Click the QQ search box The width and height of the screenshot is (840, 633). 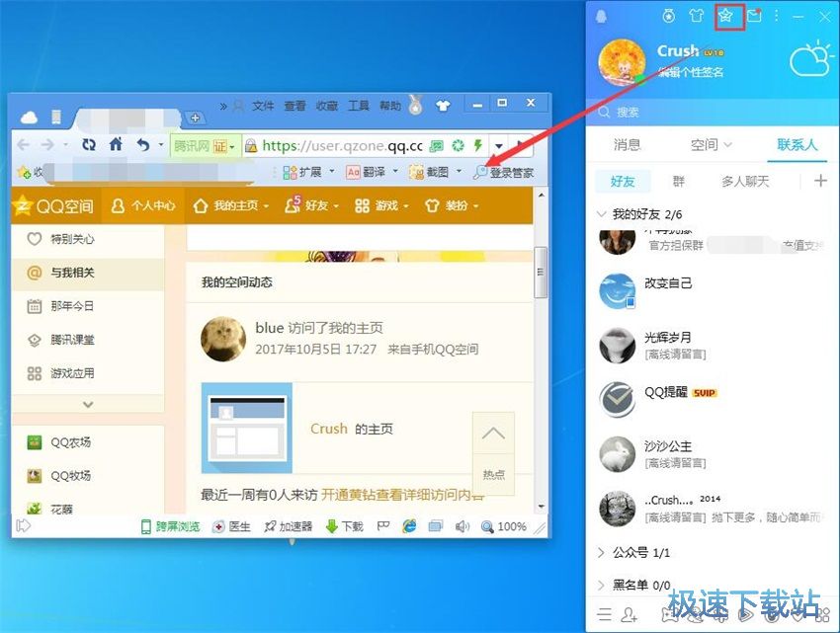coord(713,112)
